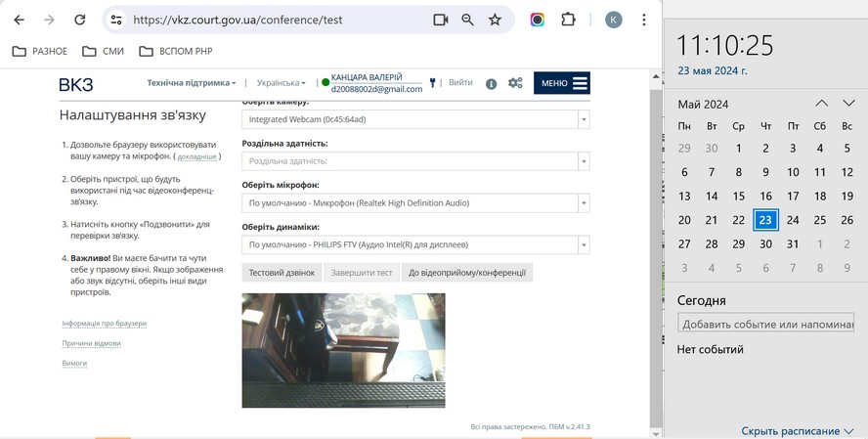Screen dimensions: 868x439
Task: Click Завершити тест button
Action: tap(362, 273)
